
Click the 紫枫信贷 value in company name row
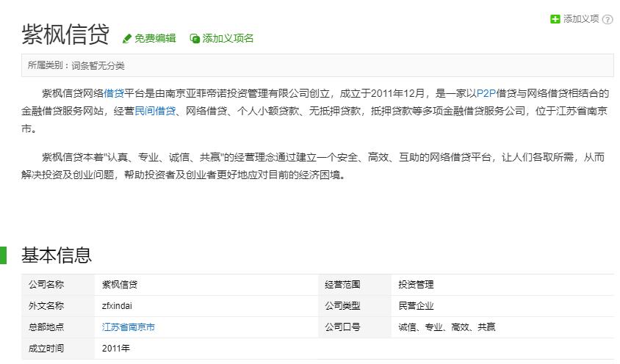click(120, 285)
